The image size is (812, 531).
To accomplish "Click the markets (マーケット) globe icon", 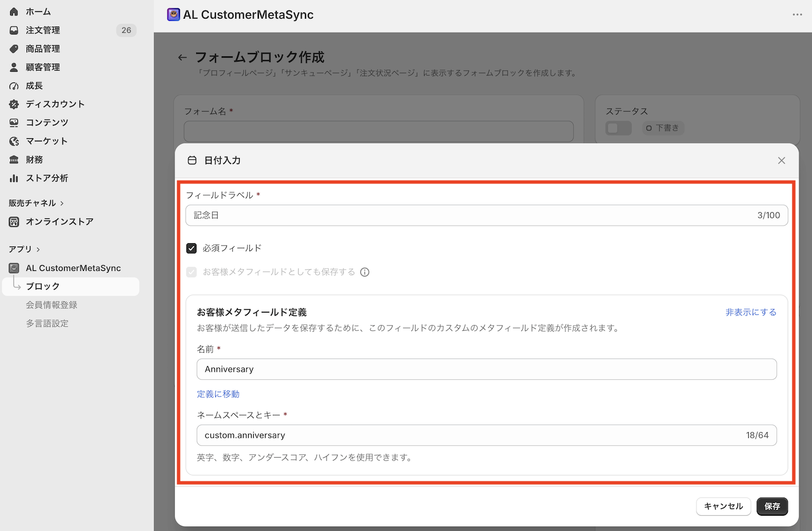I will pyautogui.click(x=14, y=141).
